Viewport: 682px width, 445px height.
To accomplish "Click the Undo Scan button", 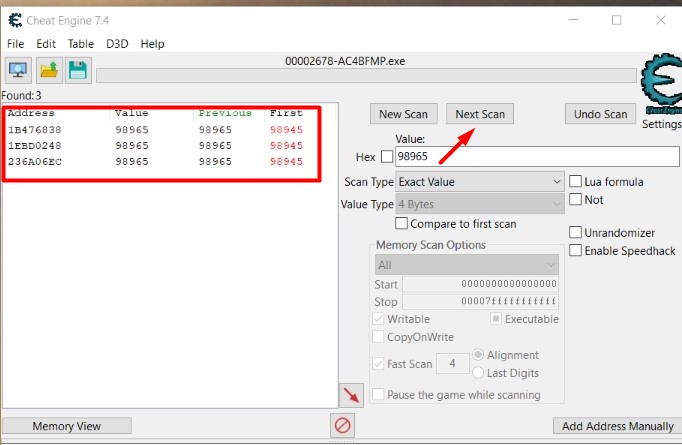I will click(601, 114).
